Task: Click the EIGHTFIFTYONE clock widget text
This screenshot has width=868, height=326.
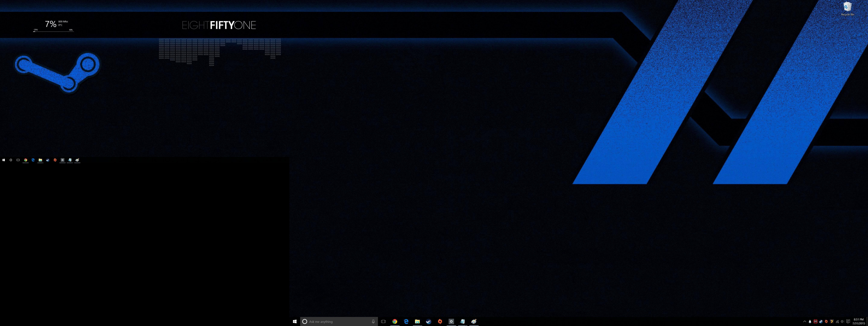Action: tap(219, 25)
